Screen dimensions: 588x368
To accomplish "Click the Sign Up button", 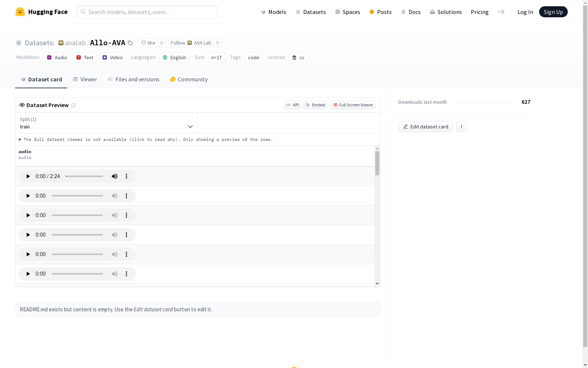I will pyautogui.click(x=553, y=12).
